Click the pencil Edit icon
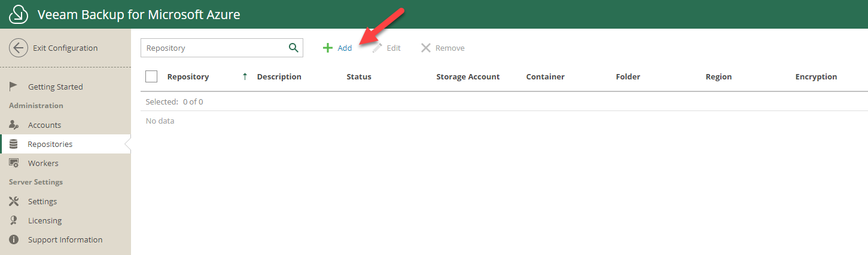The width and height of the screenshot is (868, 255). [x=377, y=48]
